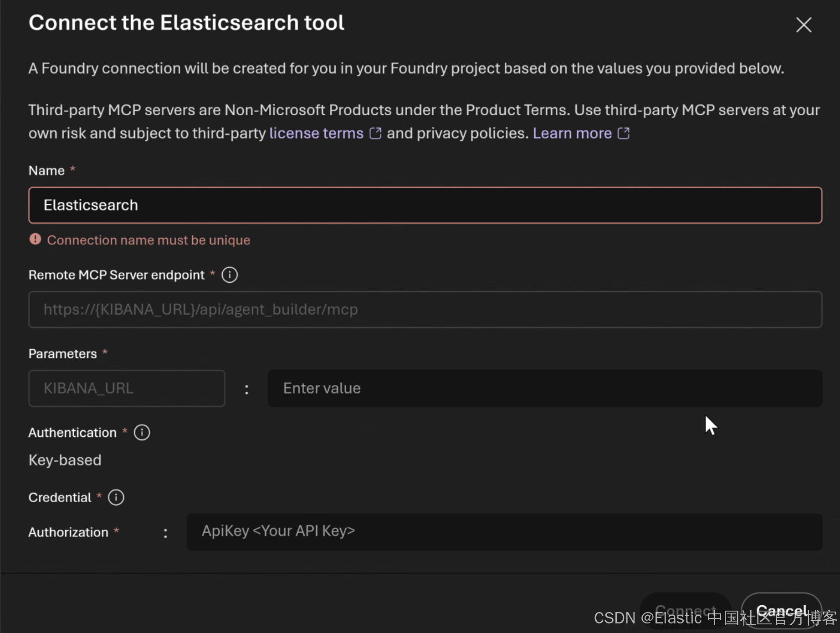Select the KIBANA_URL parameter key box
The width and height of the screenshot is (840, 633).
[127, 388]
